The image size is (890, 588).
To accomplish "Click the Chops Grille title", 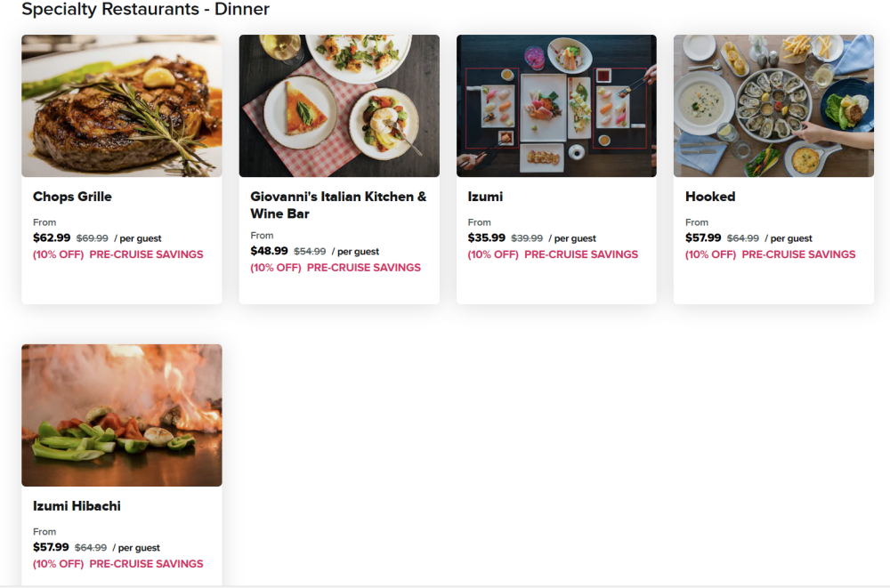I will pyautogui.click(x=72, y=197).
